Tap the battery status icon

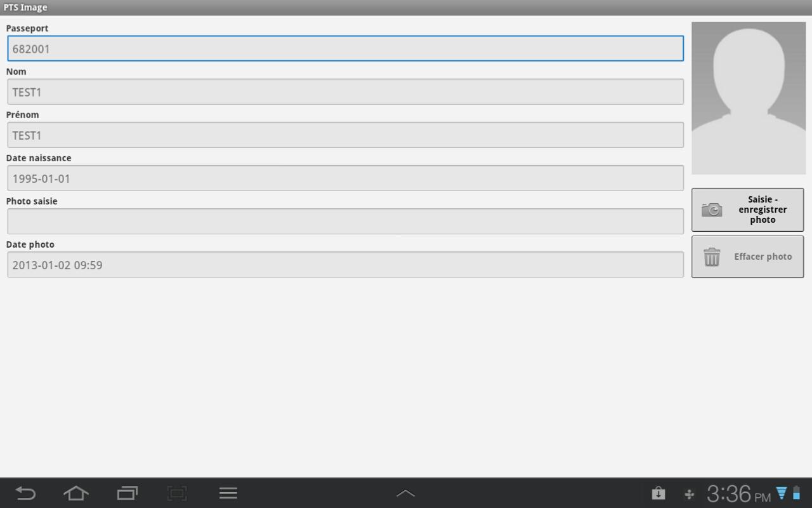796,493
